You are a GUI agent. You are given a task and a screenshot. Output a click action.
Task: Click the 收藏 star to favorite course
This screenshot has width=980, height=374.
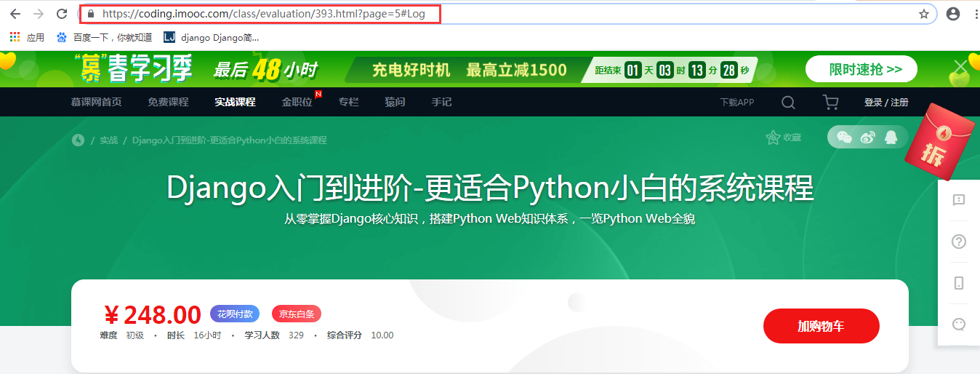[783, 137]
